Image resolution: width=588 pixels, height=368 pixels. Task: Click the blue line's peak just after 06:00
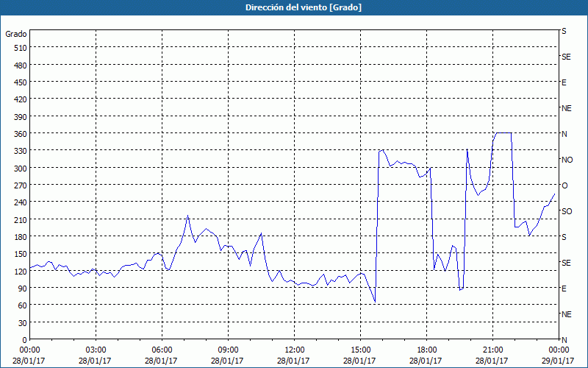[187, 216]
